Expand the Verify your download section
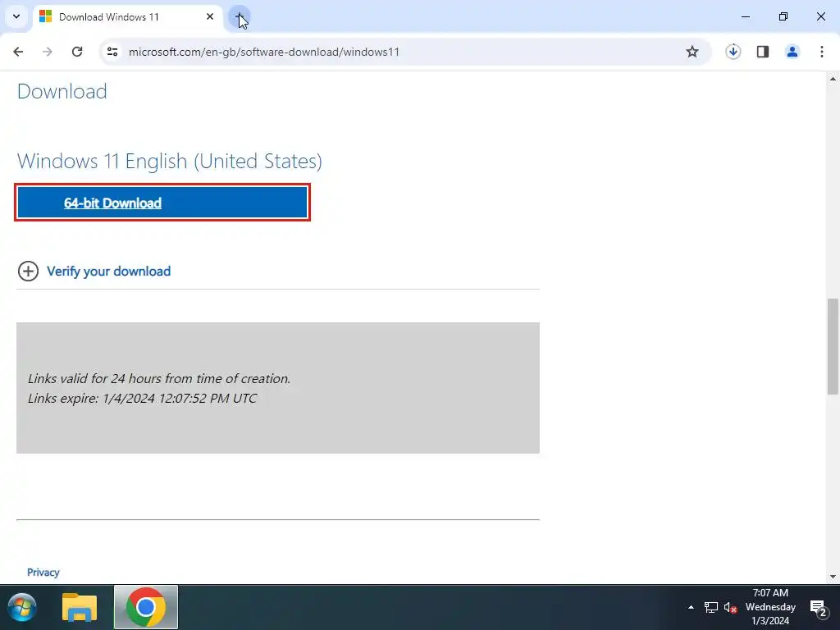Image resolution: width=840 pixels, height=630 pixels. pyautogui.click(x=109, y=271)
